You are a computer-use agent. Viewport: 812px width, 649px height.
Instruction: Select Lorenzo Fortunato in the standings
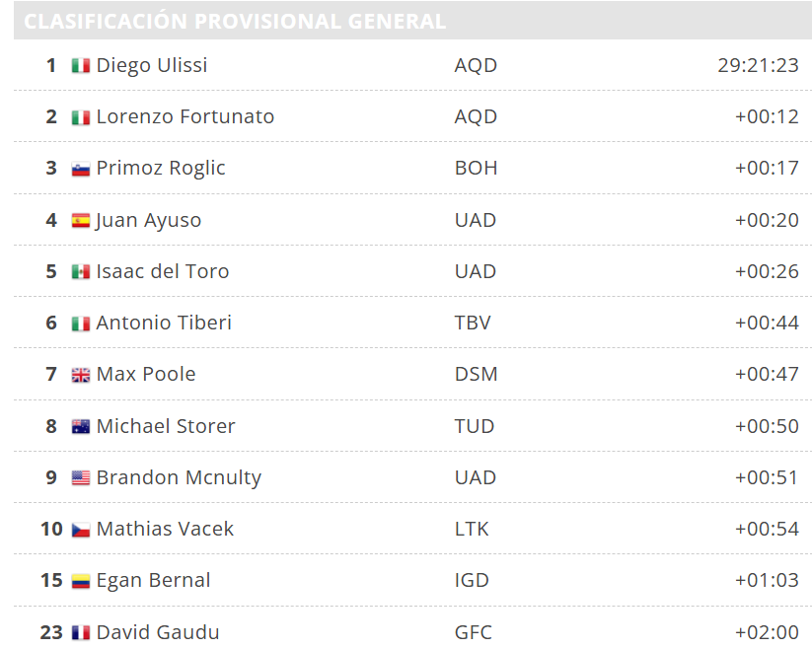tap(185, 116)
